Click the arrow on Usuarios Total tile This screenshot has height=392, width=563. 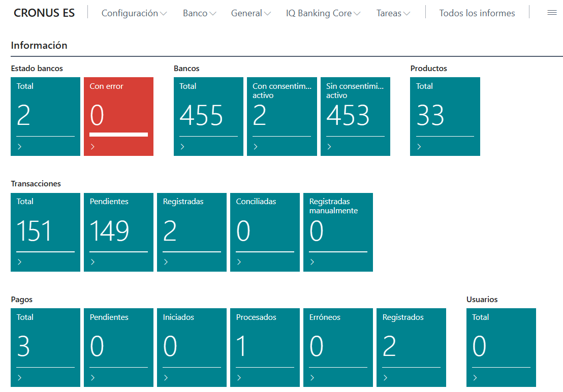(476, 378)
